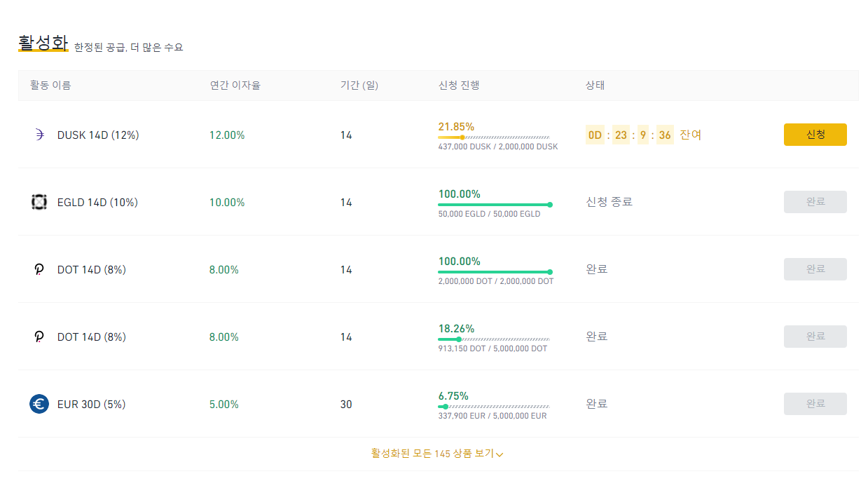Screen dimensions: 868x481
Task: Click the 30 day duration value
Action: (346, 405)
